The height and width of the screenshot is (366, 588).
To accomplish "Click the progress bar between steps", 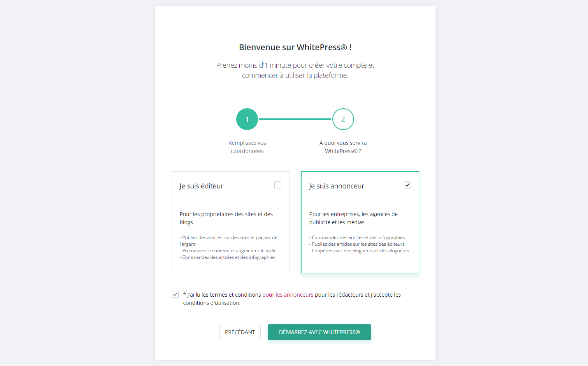I will pos(295,119).
